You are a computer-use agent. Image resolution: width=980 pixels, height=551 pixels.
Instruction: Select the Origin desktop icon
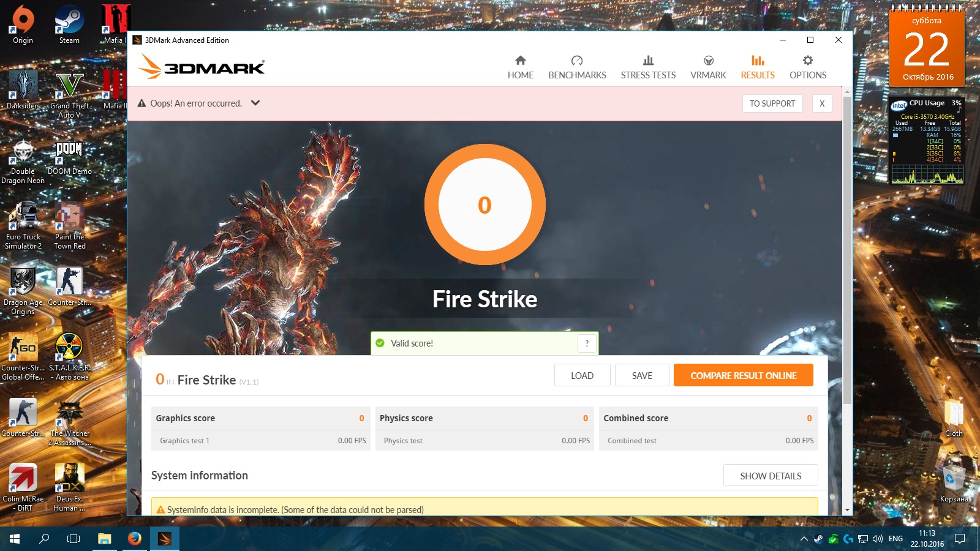click(x=23, y=24)
